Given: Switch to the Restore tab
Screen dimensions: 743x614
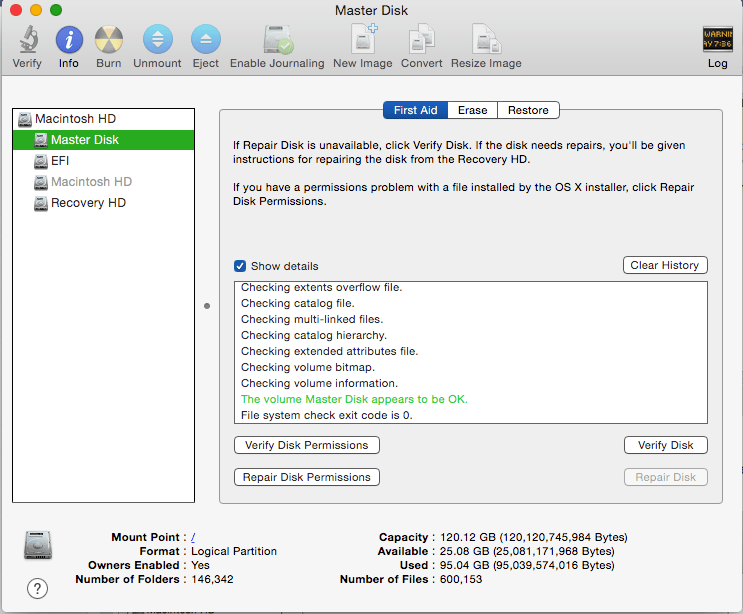Looking at the screenshot, I should (x=528, y=110).
